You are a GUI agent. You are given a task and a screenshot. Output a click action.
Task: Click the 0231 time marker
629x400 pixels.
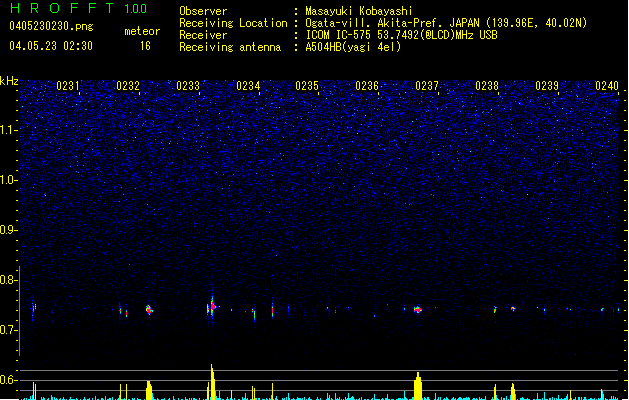click(x=68, y=86)
